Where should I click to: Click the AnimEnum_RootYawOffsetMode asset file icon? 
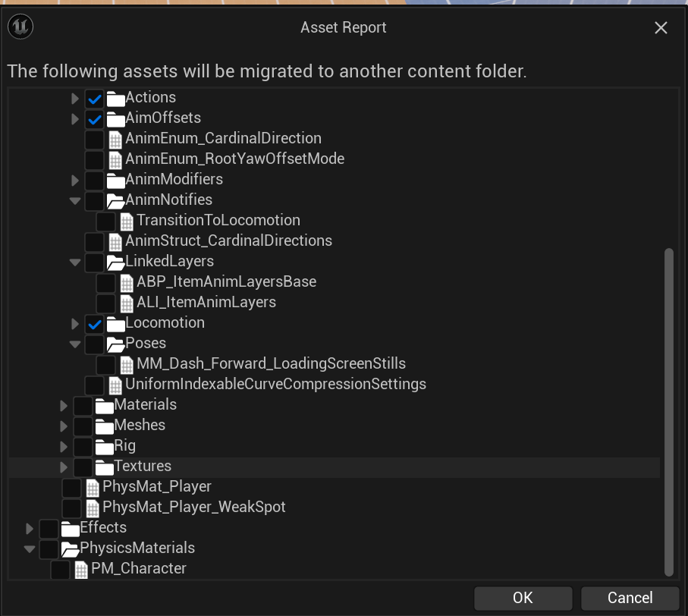115,160
